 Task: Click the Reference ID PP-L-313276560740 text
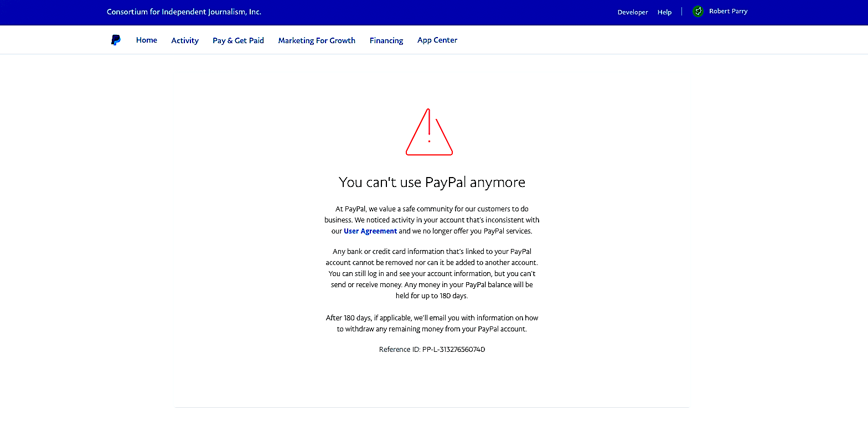[x=432, y=350]
